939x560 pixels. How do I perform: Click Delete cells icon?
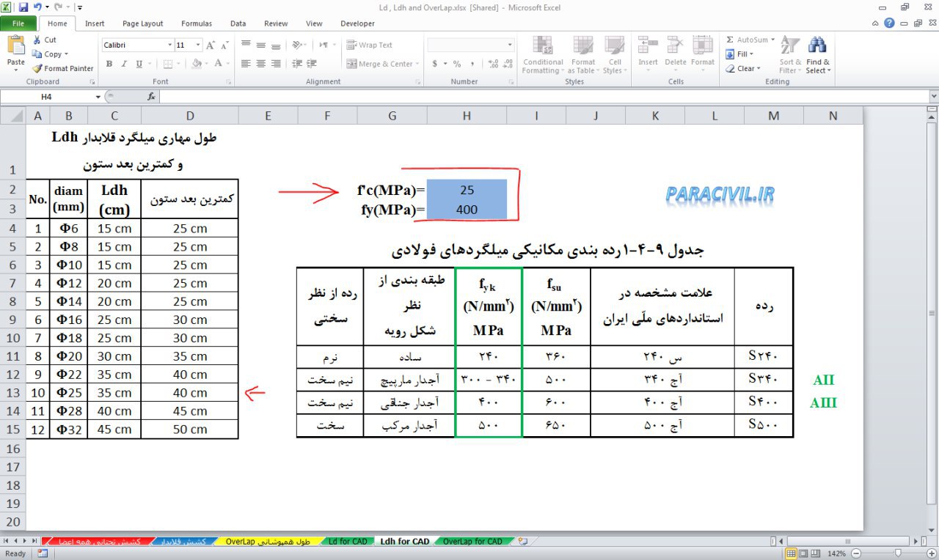click(676, 45)
